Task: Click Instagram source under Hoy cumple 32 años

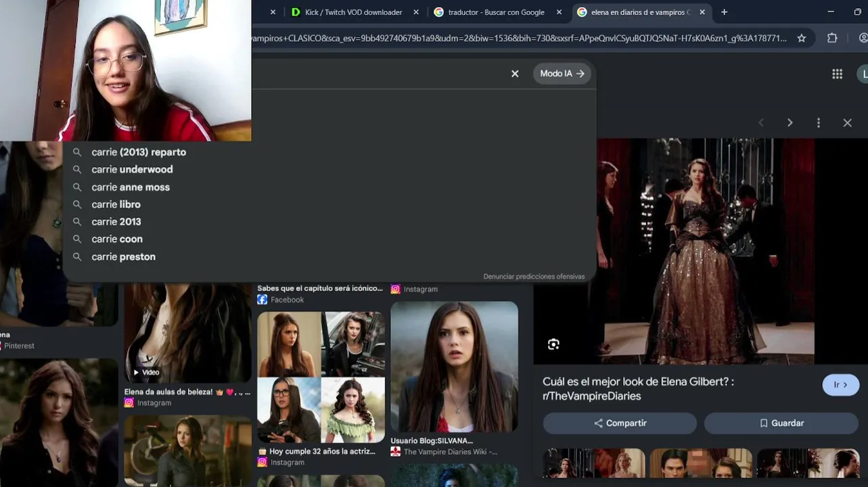Action: (x=288, y=463)
